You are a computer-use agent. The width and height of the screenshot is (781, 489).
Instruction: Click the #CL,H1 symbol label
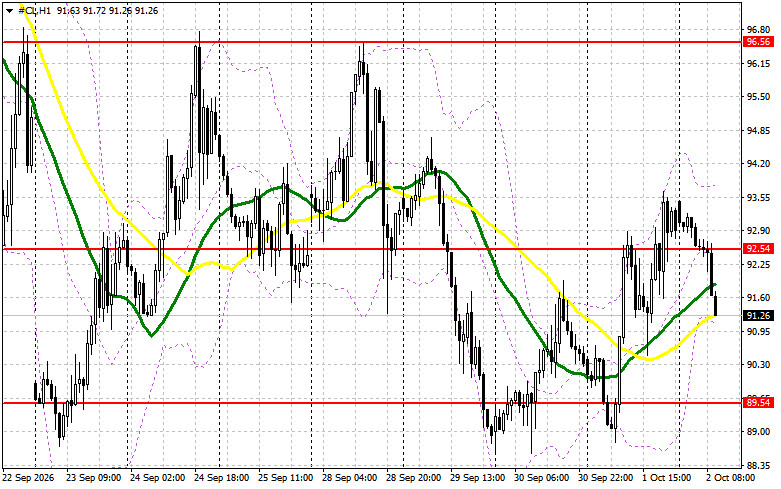35,10
